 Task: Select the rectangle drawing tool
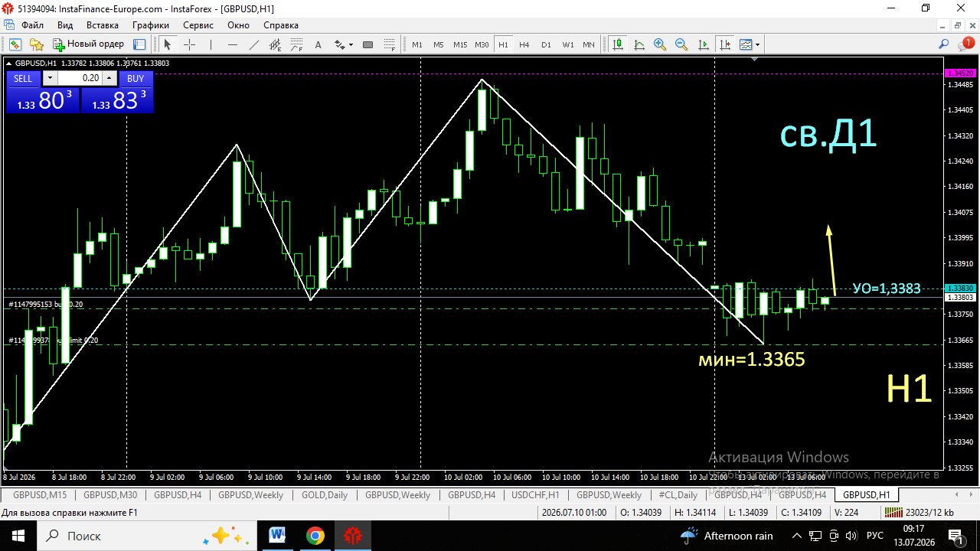[x=367, y=44]
